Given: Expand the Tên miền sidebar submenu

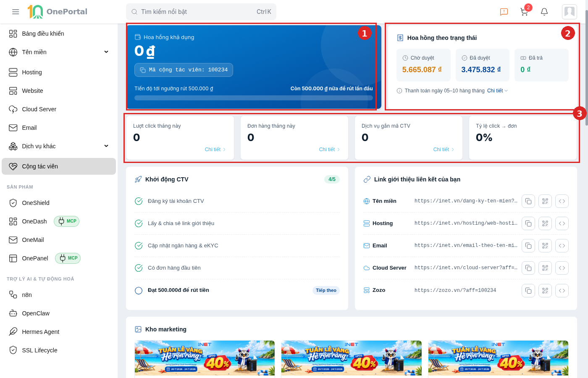Looking at the screenshot, I should (x=106, y=52).
